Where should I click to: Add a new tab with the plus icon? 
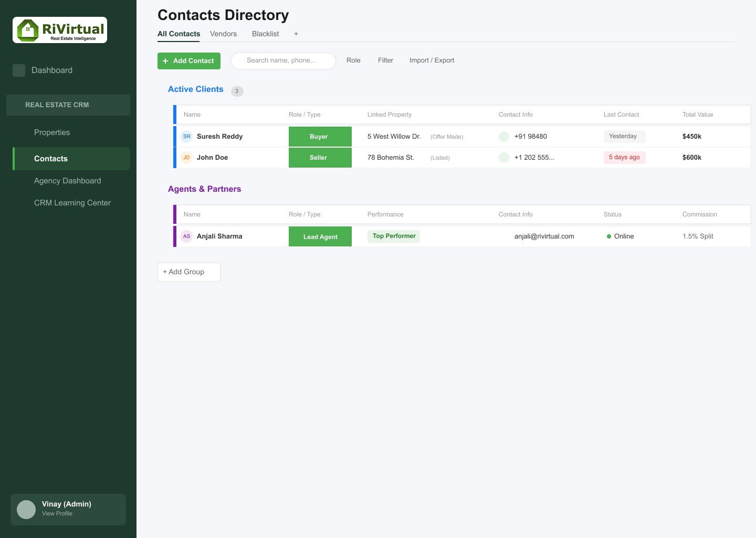click(x=296, y=34)
